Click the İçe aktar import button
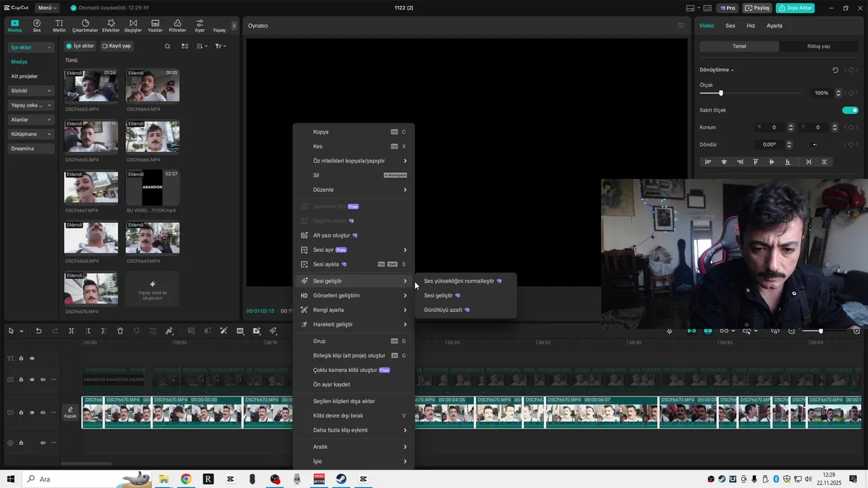The image size is (868, 488). pyautogui.click(x=80, y=46)
